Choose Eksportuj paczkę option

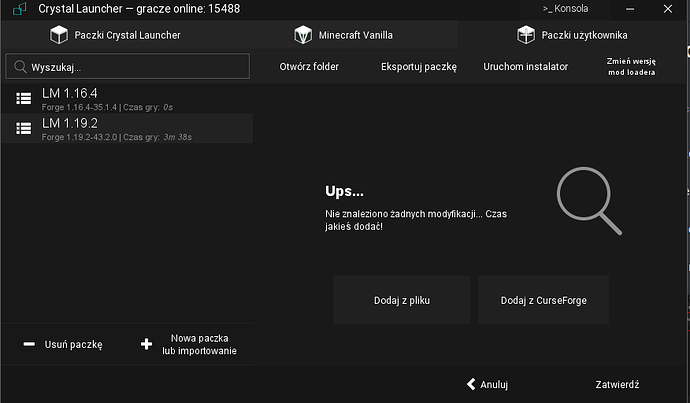(x=418, y=67)
